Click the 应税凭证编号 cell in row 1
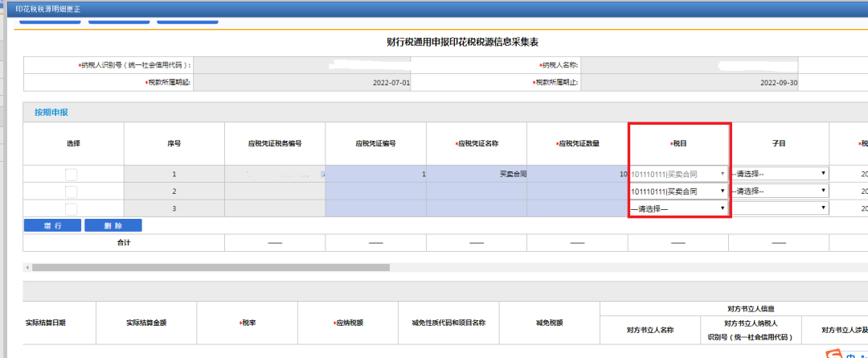This screenshot has width=868, height=358. tap(376, 174)
